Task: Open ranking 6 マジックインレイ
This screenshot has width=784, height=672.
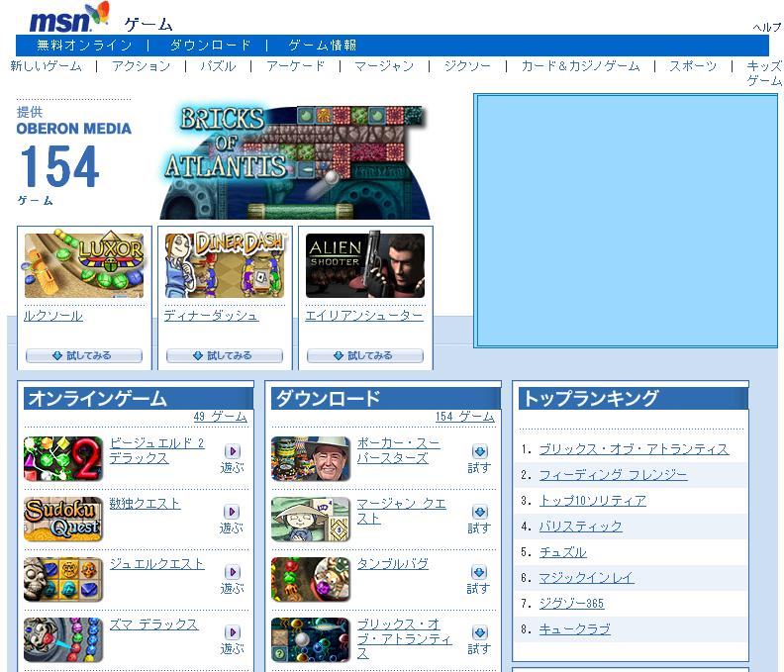Action: [586, 578]
